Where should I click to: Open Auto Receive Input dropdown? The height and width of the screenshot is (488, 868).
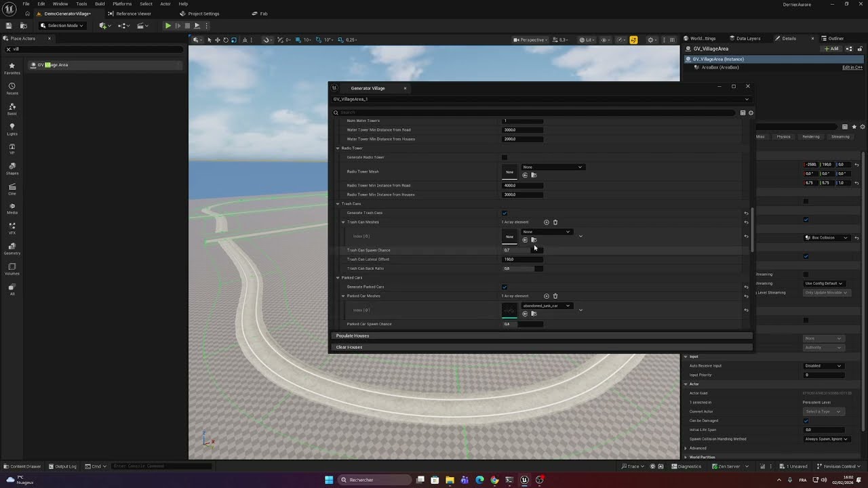click(823, 366)
